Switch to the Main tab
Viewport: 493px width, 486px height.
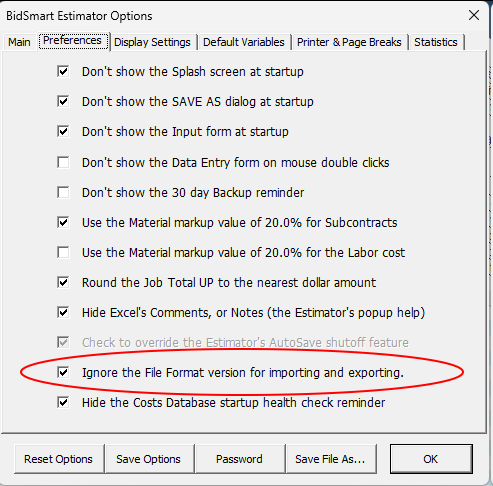[x=19, y=42]
